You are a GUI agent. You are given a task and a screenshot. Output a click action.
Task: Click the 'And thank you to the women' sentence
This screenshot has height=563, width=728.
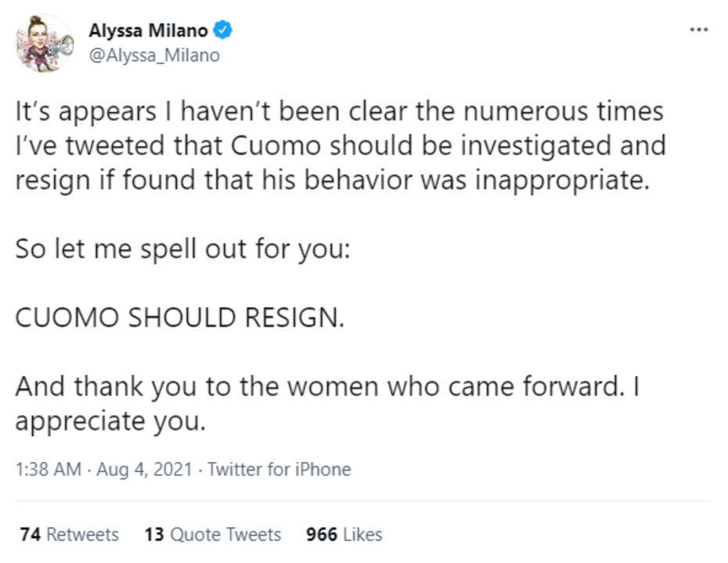(x=327, y=388)
